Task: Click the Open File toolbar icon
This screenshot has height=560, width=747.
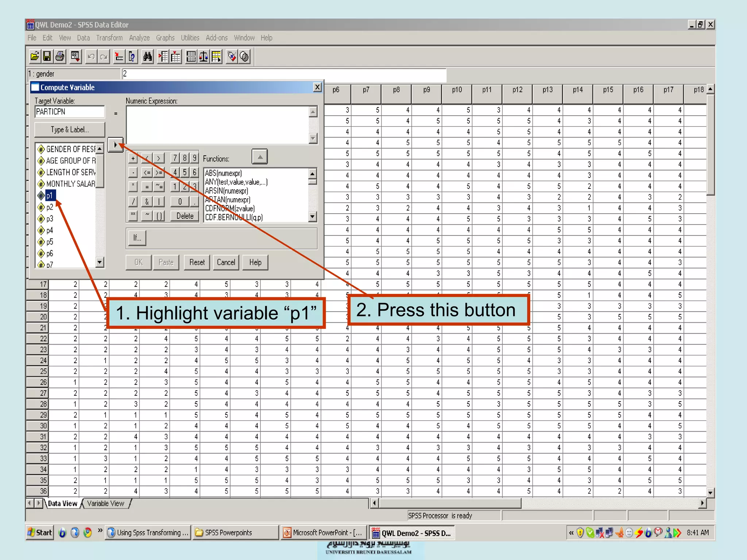Action: click(35, 56)
